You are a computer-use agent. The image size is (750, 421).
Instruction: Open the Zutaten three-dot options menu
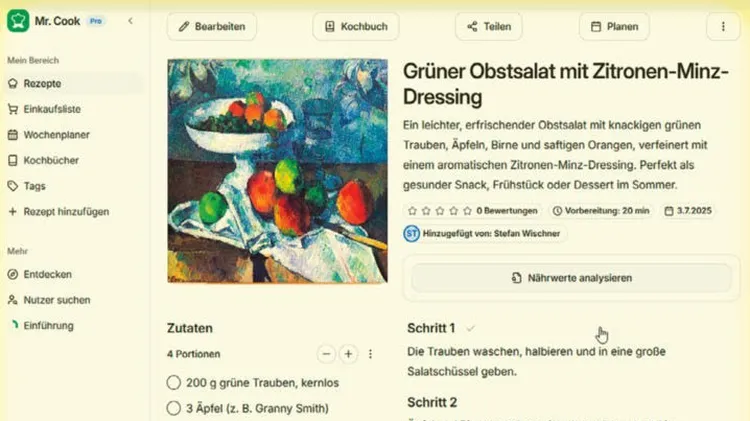[370, 354]
